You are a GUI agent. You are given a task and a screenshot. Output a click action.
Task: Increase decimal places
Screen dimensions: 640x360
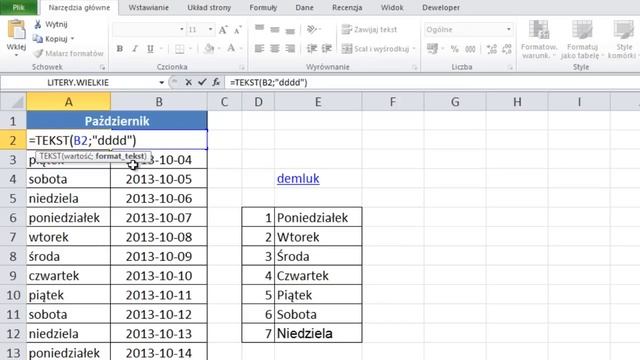(x=492, y=49)
